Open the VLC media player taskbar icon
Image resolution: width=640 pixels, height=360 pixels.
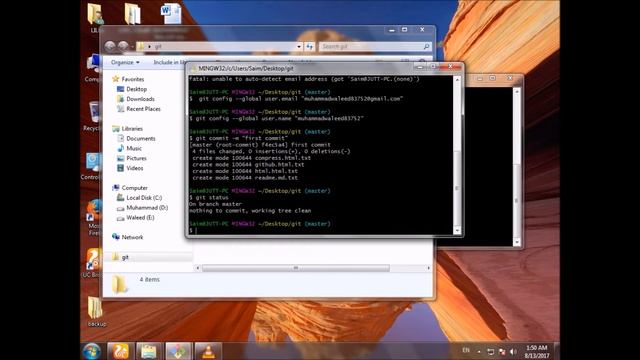209,351
